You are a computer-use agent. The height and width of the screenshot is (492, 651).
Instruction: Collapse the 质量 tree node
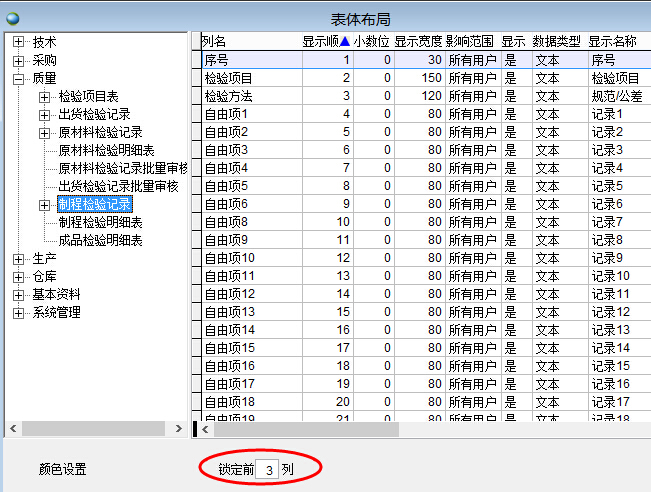pos(19,78)
